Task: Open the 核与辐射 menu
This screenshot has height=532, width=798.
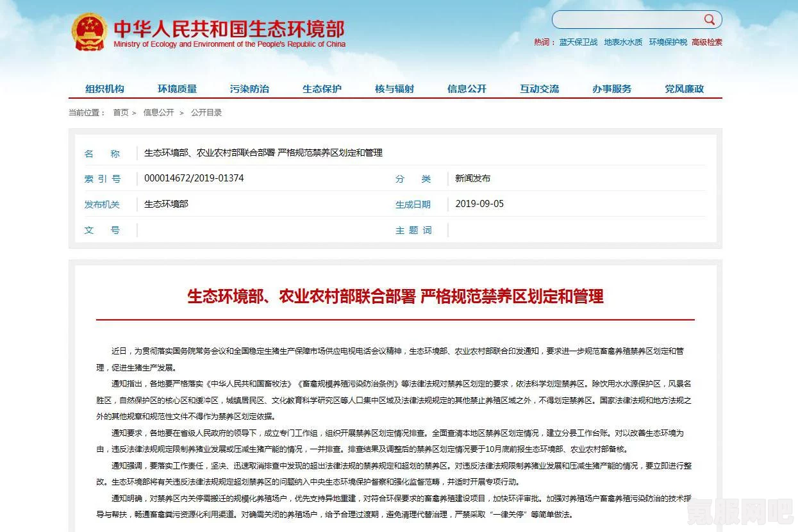Action: (x=395, y=89)
